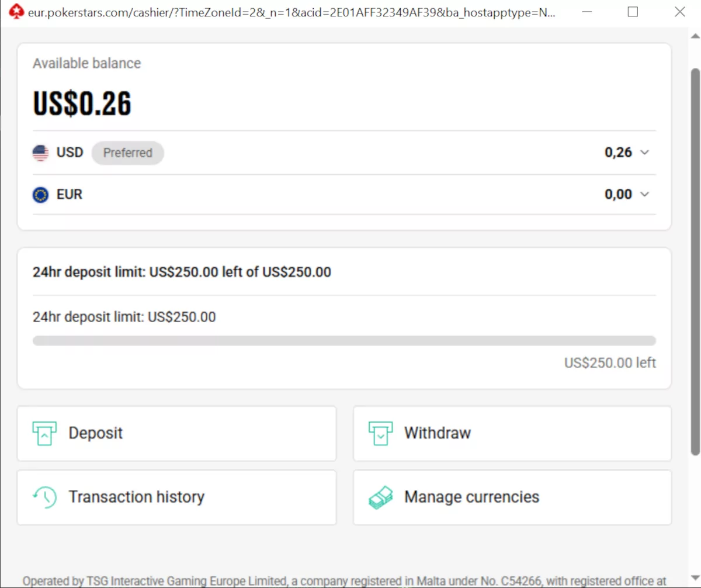Click the vertical scrollbar thumb

[695, 261]
